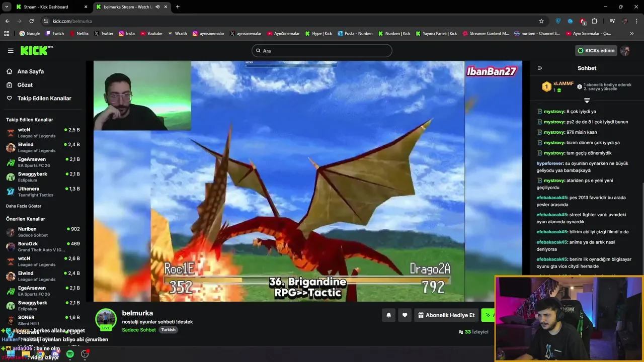Screen dimensions: 644x362
Task: Open Takip Edilen Kanallar in sidebar
Action: 44,99
